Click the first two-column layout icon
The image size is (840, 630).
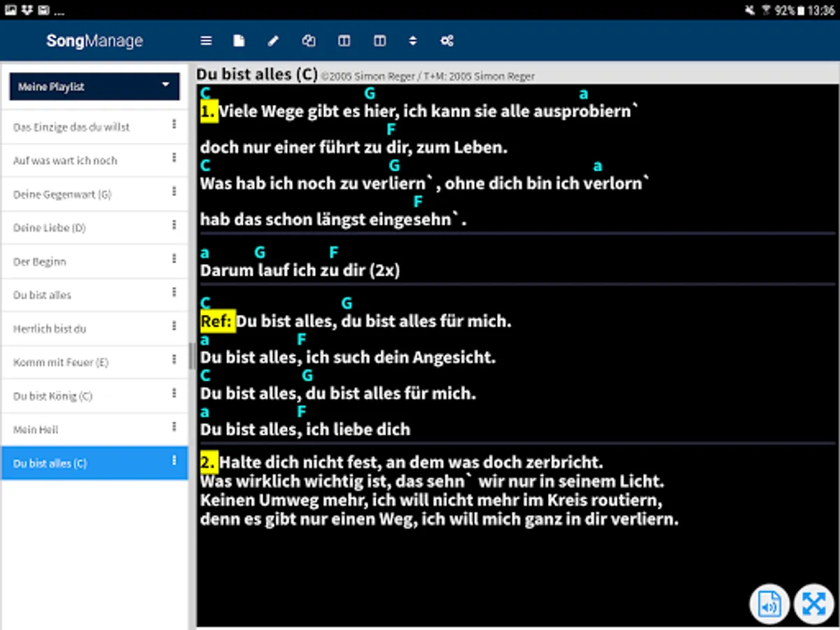click(344, 41)
